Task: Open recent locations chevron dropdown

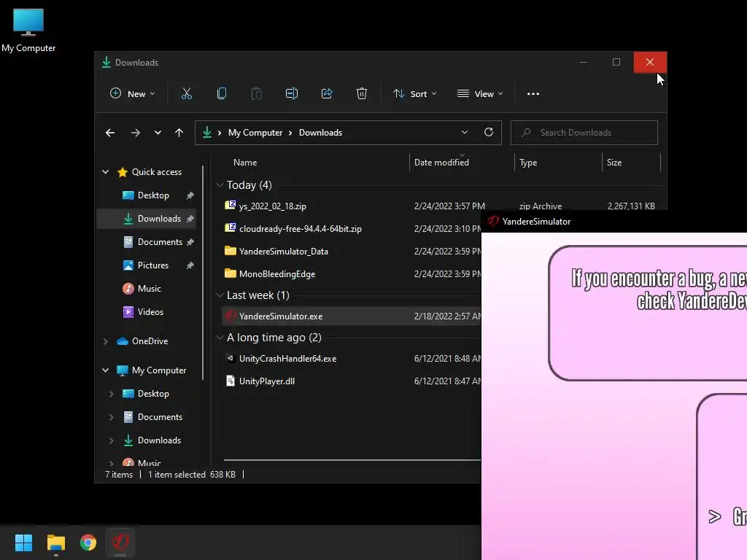Action: click(x=158, y=133)
